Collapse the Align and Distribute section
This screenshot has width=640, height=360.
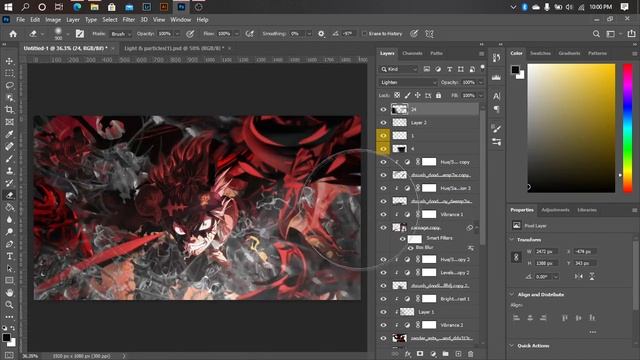tap(512, 294)
